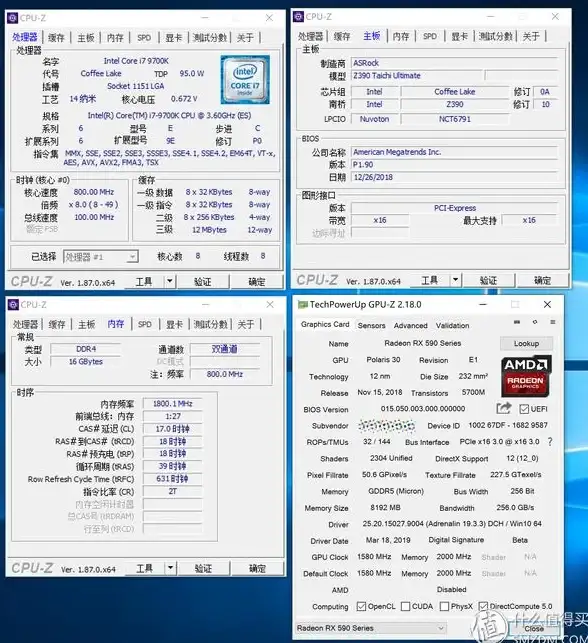This screenshot has height=643, width=588.
Task: Minimize the GPU-Z window
Action: (x=483, y=304)
